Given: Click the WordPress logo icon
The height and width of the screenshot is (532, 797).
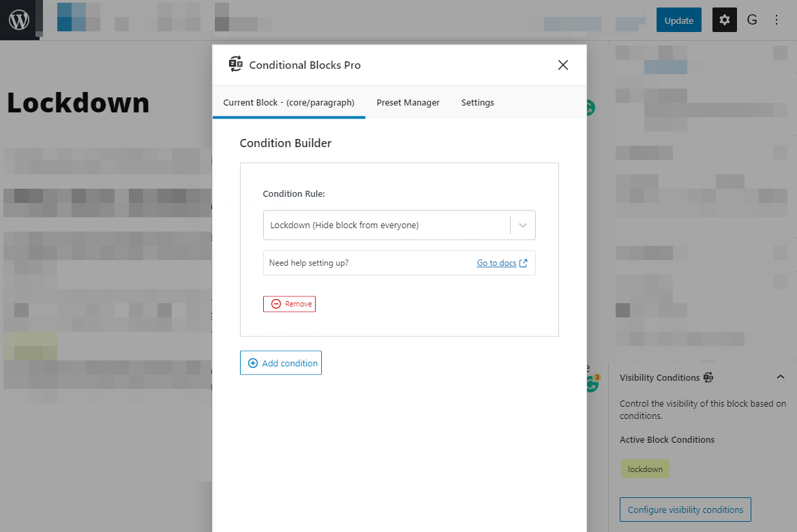Looking at the screenshot, I should coord(18,19).
